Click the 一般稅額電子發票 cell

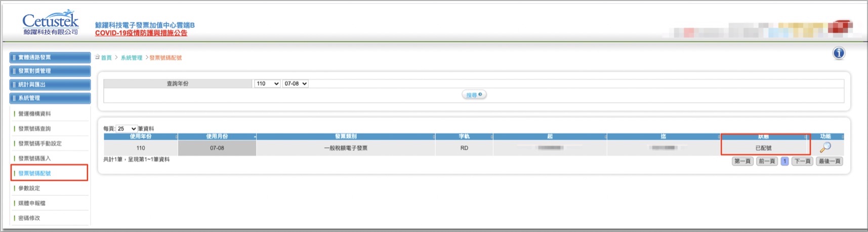346,148
